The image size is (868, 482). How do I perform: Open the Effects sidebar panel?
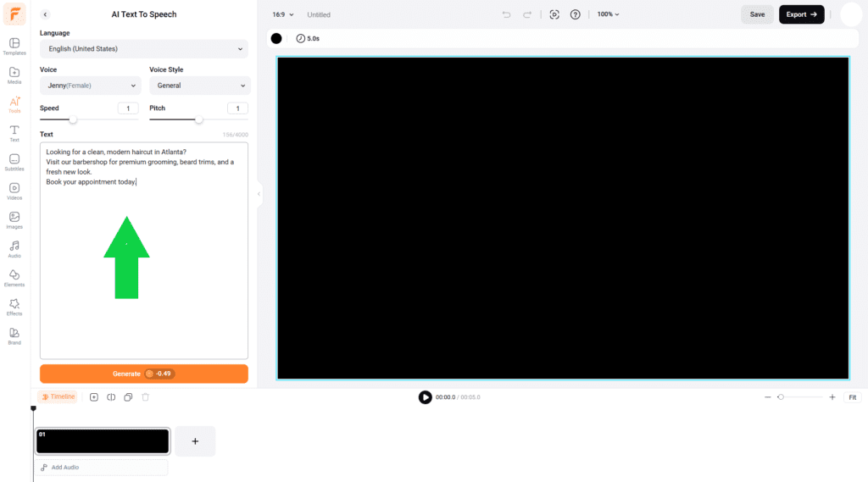pos(14,307)
